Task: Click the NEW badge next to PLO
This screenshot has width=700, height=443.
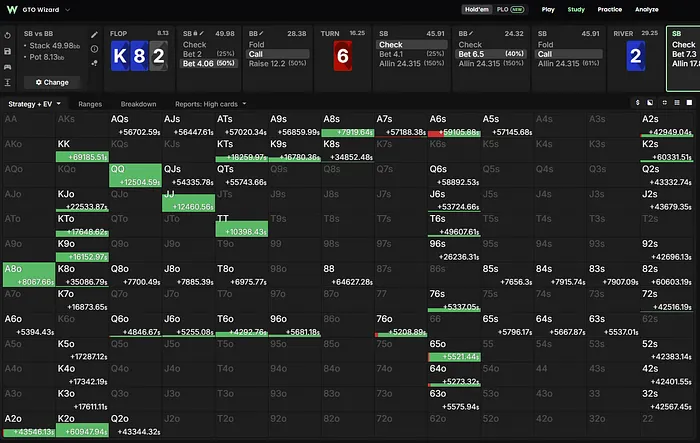Action: click(x=517, y=9)
